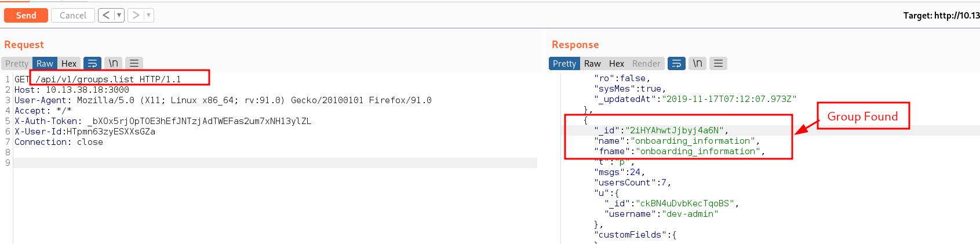Viewport: 980px width, 244px height.
Task: Switch Request view to Pretty tab
Action: 17,63
